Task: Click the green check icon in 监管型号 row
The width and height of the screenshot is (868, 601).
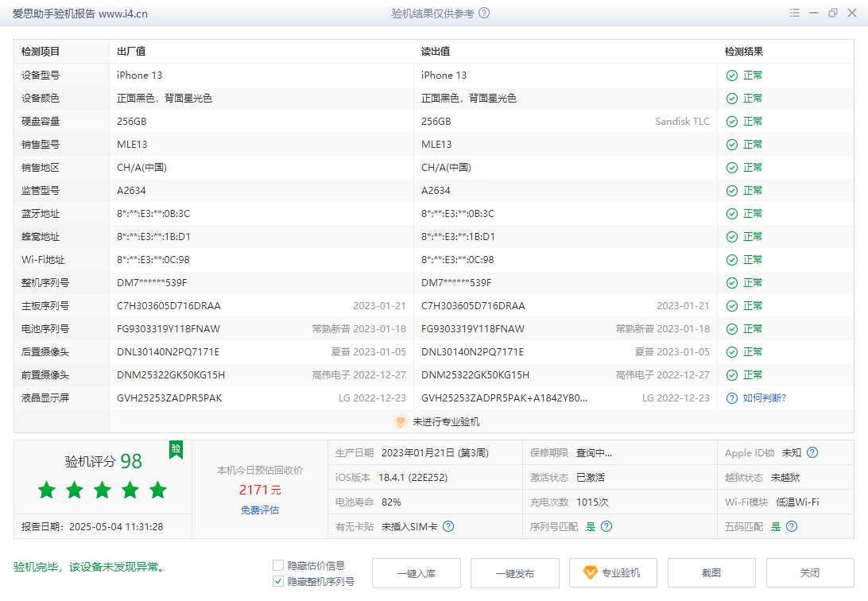Action: pos(732,191)
